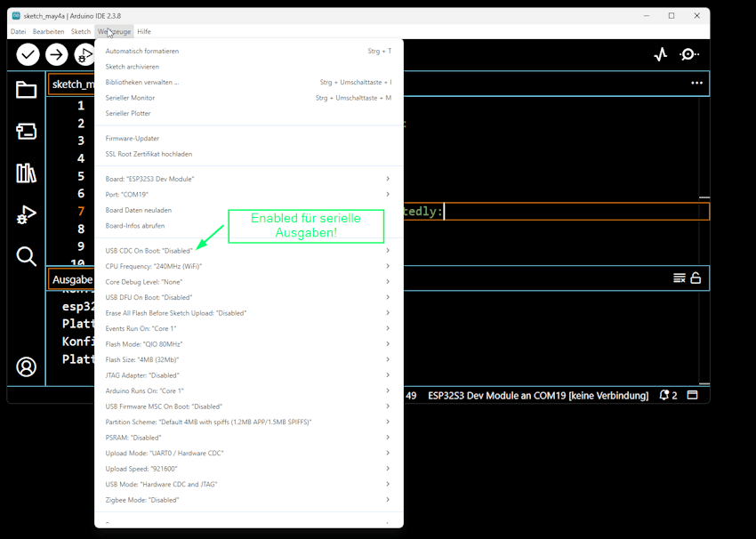
Task: Launch Firmware-Updater
Action: [x=249, y=139]
